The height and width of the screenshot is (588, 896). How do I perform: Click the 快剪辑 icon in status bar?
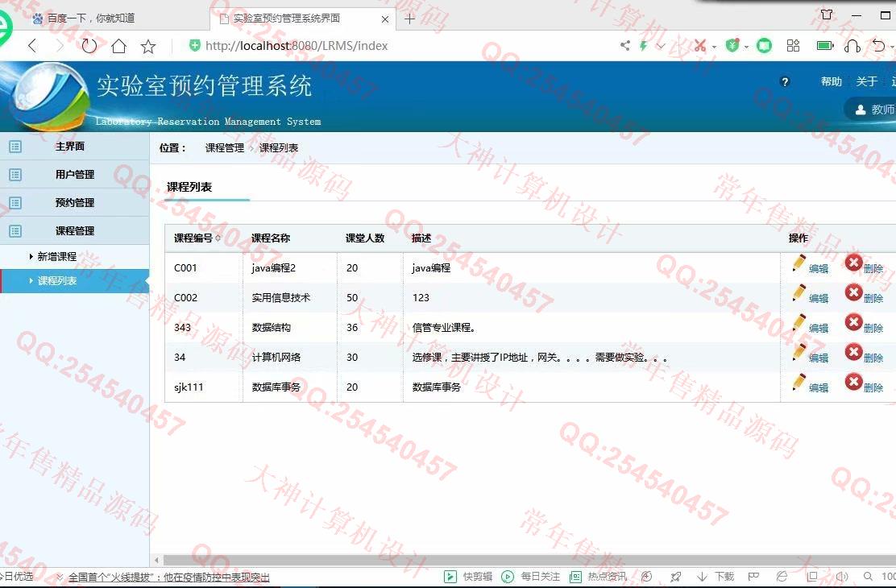click(x=451, y=577)
